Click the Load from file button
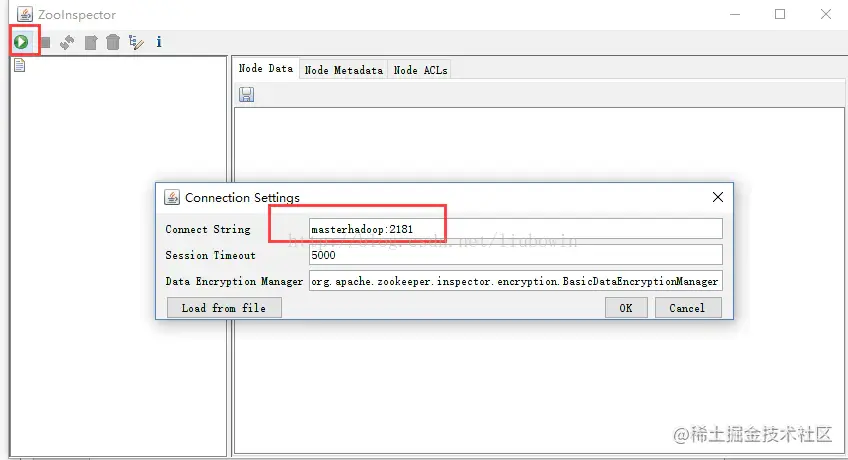The image size is (848, 460). (224, 308)
